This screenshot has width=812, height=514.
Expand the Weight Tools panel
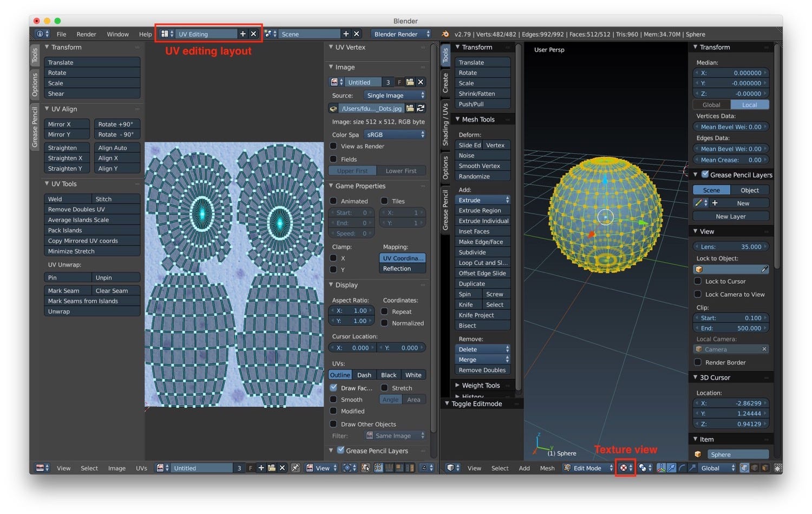tap(481, 385)
